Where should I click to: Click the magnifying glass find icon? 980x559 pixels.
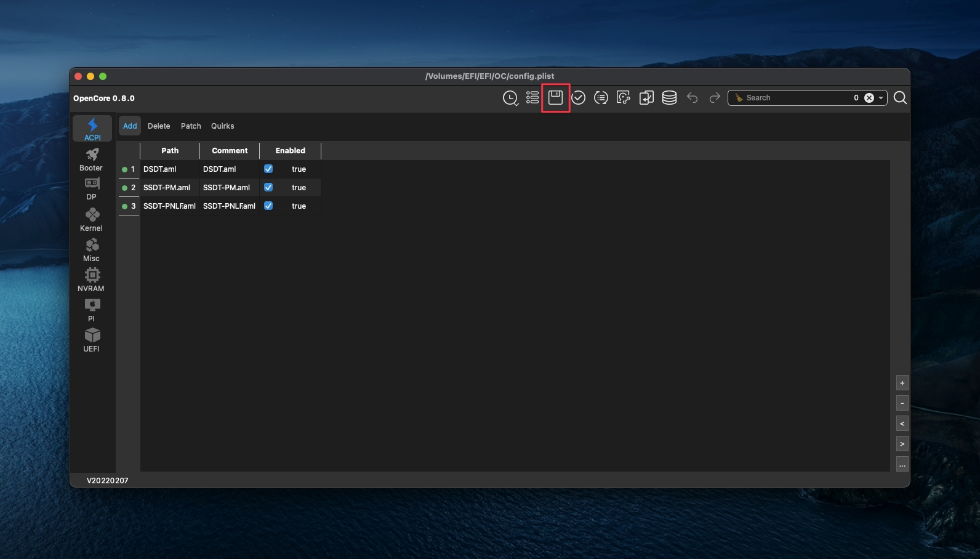900,98
